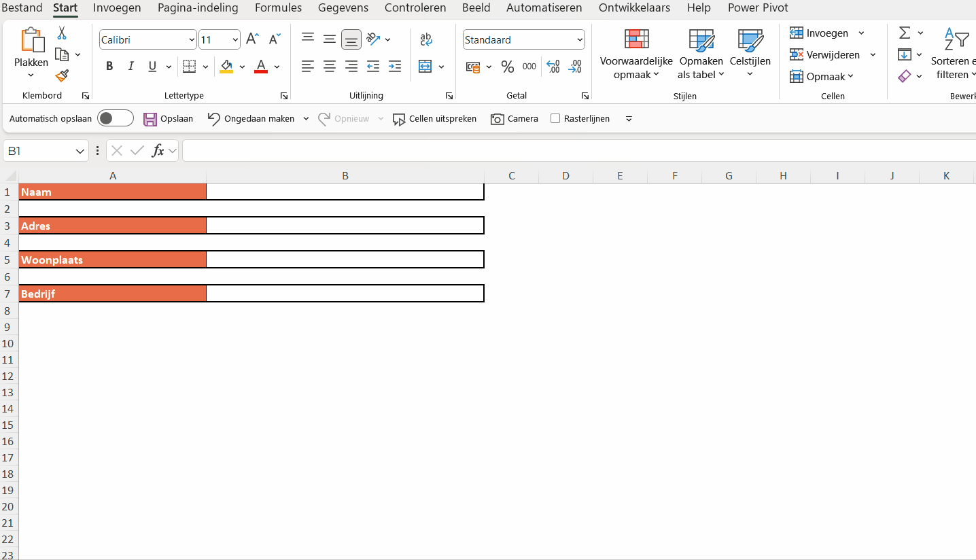The image size is (976, 560).
Task: Toggle Automatisch opslaan switch
Action: tap(116, 119)
